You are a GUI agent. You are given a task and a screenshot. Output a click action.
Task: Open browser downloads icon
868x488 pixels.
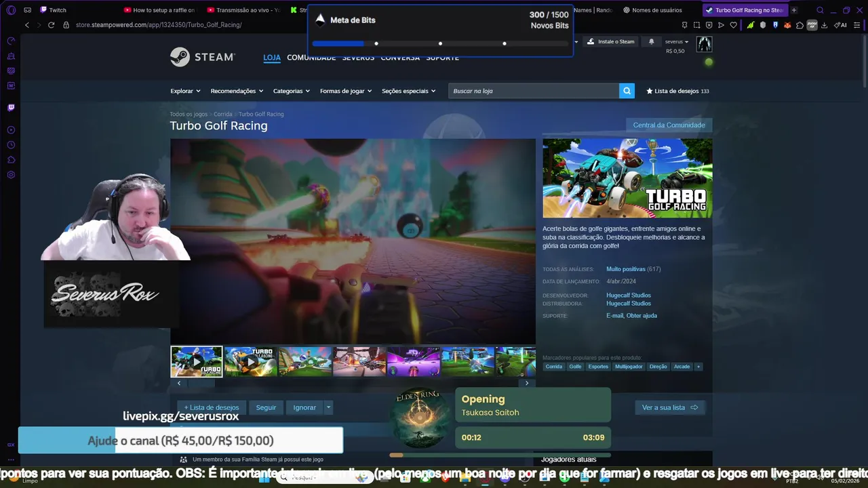click(x=824, y=25)
